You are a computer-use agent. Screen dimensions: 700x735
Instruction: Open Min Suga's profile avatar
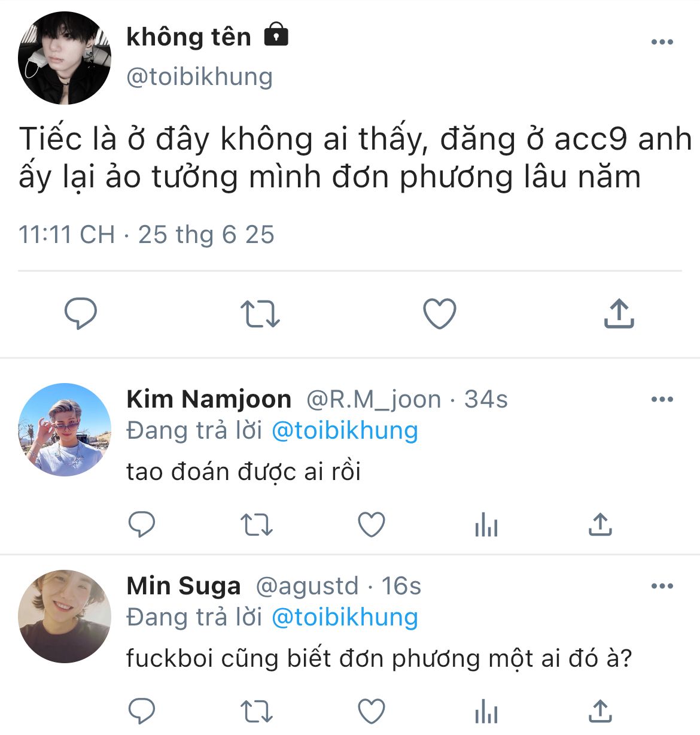coord(65,616)
